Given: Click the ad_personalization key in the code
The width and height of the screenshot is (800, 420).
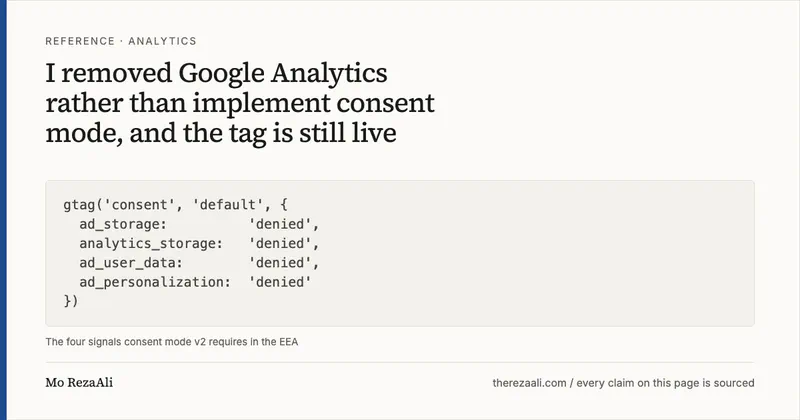Looking at the screenshot, I should [x=155, y=282].
